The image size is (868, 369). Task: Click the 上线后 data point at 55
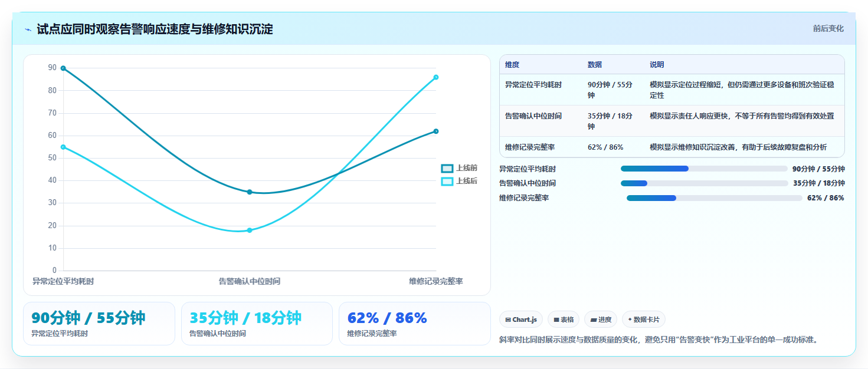pyautogui.click(x=63, y=147)
